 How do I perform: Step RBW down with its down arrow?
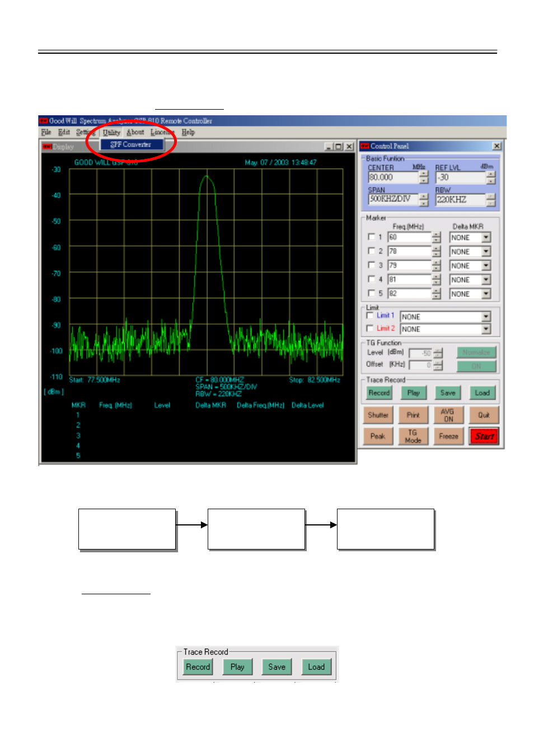click(491, 203)
